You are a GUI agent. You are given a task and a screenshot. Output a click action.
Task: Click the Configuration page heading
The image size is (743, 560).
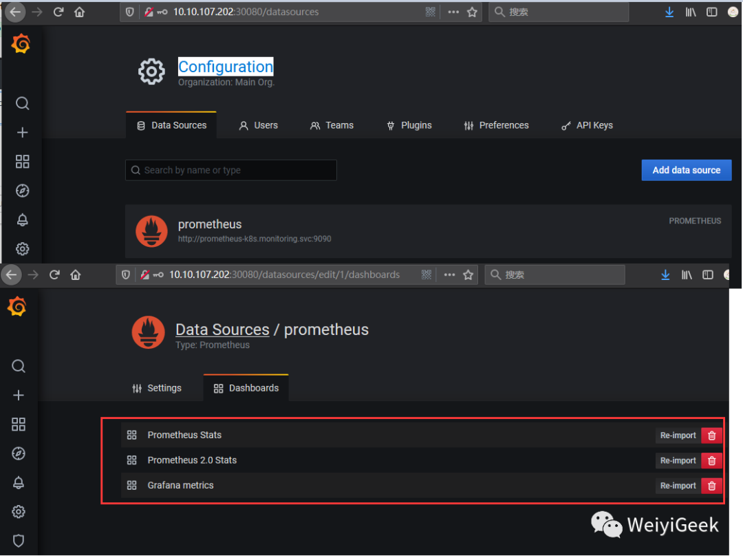point(226,67)
